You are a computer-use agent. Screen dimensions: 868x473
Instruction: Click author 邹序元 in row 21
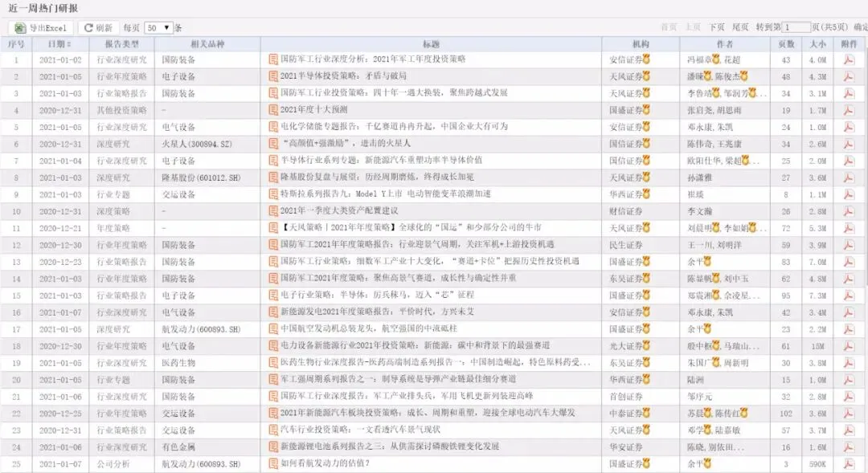click(699, 397)
